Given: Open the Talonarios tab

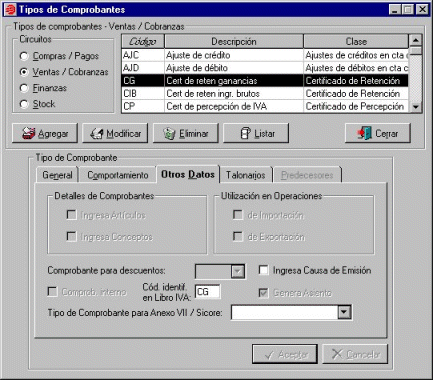Looking at the screenshot, I should click(x=246, y=175).
